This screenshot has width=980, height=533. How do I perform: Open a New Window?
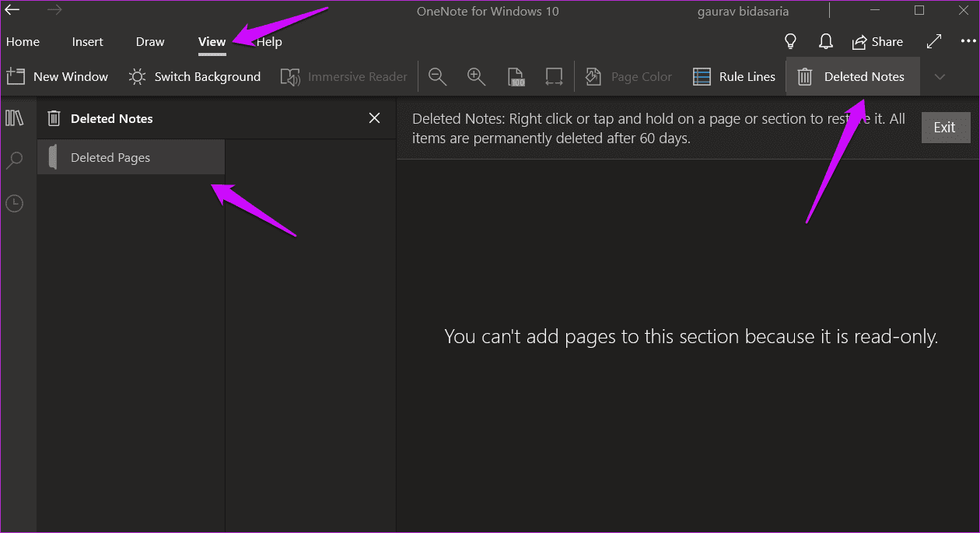(58, 76)
